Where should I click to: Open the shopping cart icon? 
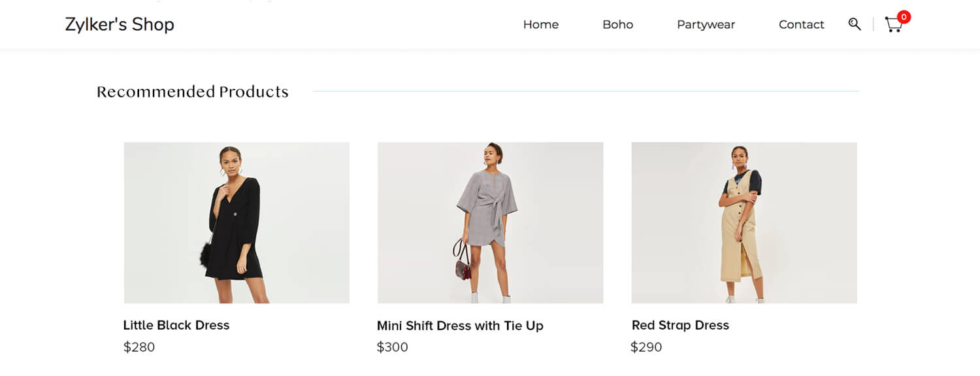pyautogui.click(x=892, y=26)
